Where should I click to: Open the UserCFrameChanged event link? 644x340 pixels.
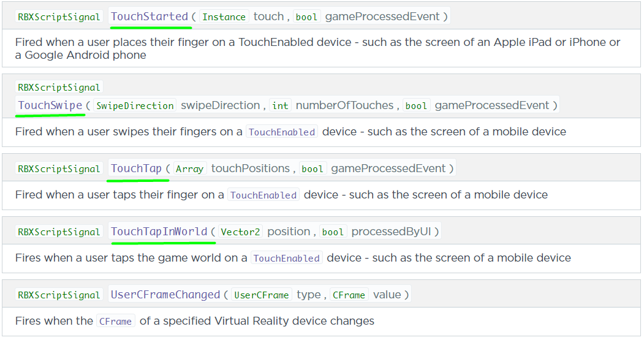point(165,295)
